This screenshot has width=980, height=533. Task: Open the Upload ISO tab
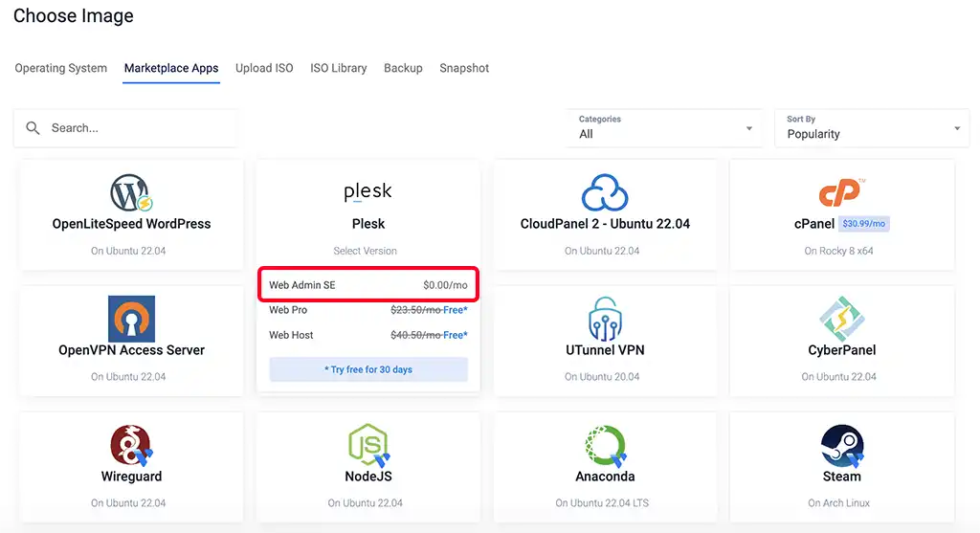[264, 68]
